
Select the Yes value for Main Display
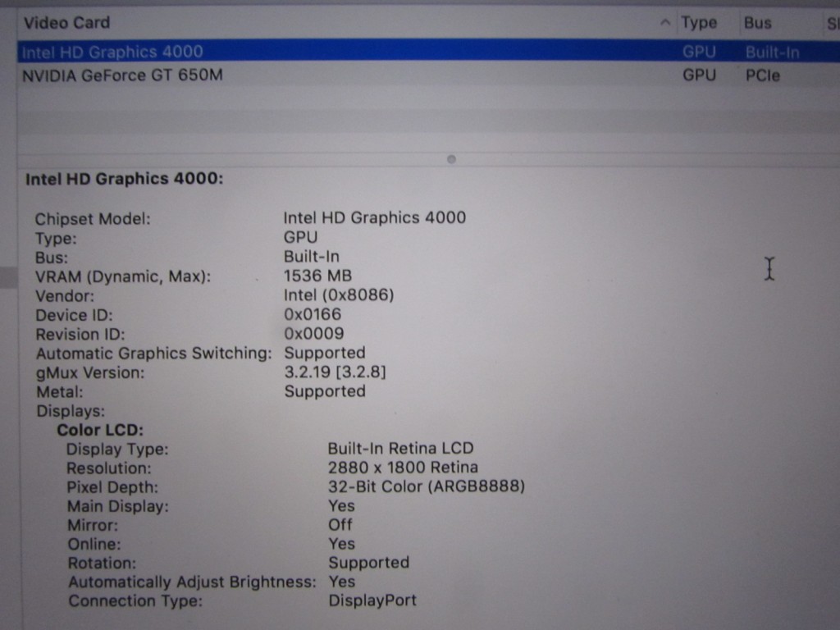[341, 506]
